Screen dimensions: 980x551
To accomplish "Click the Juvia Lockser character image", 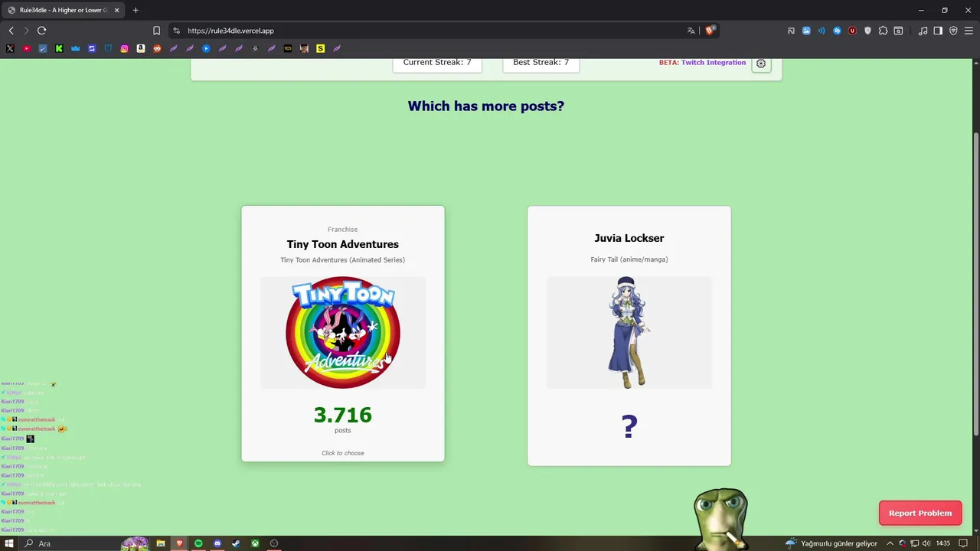I will point(629,332).
